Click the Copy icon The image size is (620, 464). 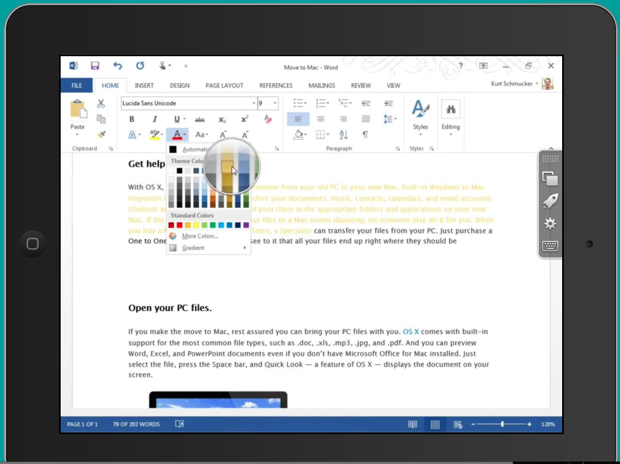(x=101, y=119)
